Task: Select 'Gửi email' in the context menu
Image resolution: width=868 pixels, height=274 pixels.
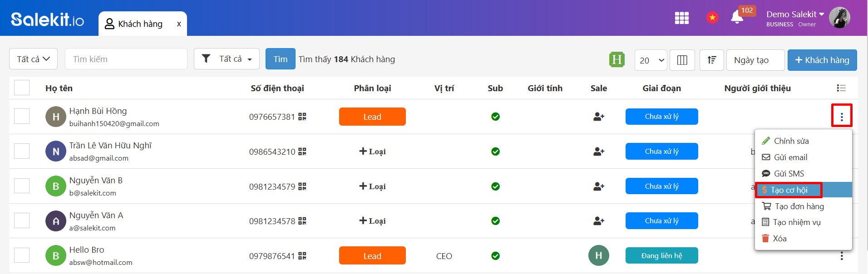Action: click(x=790, y=157)
